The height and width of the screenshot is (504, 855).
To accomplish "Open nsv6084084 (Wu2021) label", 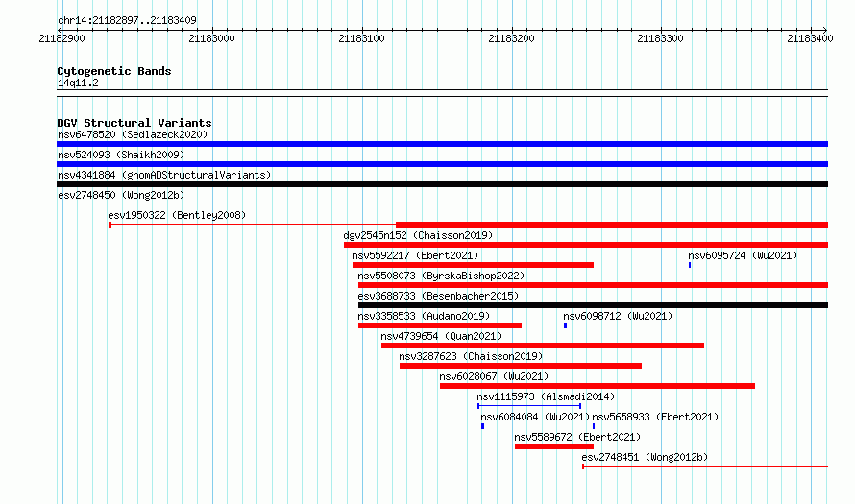I will pyautogui.click(x=535, y=417).
